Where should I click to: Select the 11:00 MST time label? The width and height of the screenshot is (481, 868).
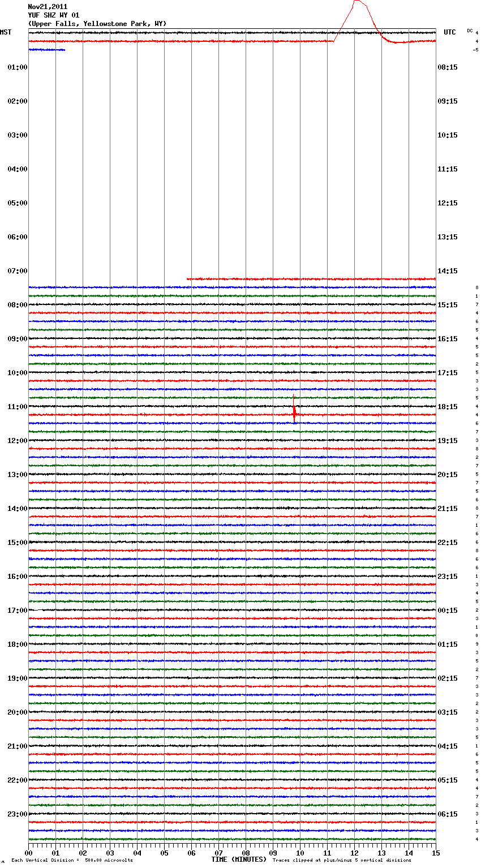18,407
